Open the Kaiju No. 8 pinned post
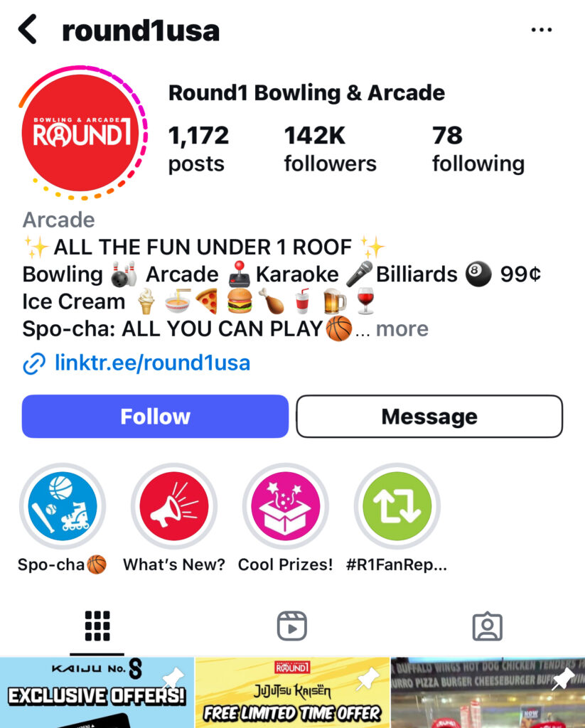 [97, 692]
